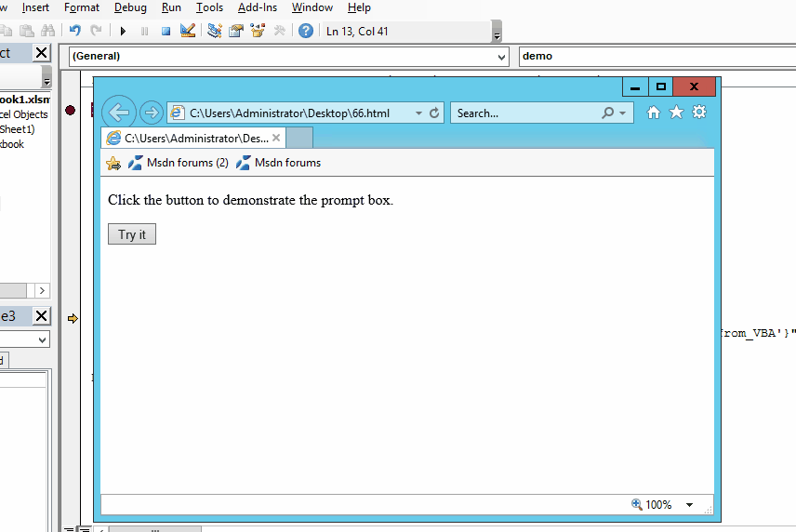Click the Break pause icon

[145, 32]
